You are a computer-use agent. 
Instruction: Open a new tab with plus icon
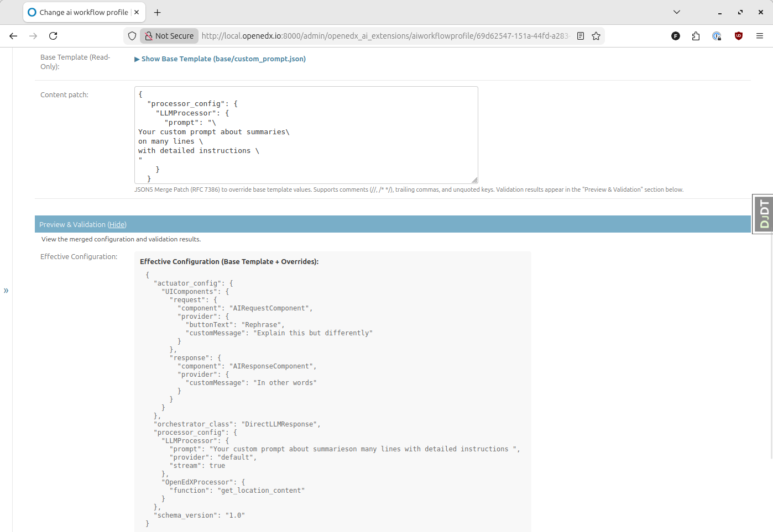[158, 12]
